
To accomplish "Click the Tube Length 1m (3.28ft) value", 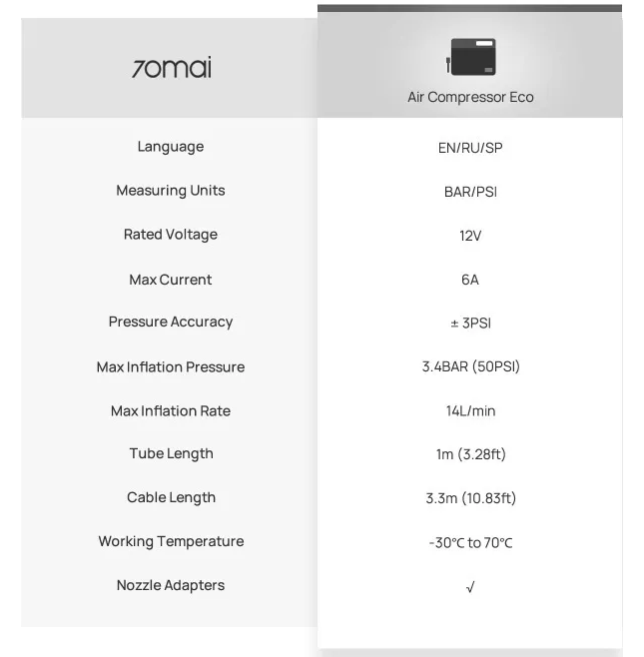I will pos(471,454).
